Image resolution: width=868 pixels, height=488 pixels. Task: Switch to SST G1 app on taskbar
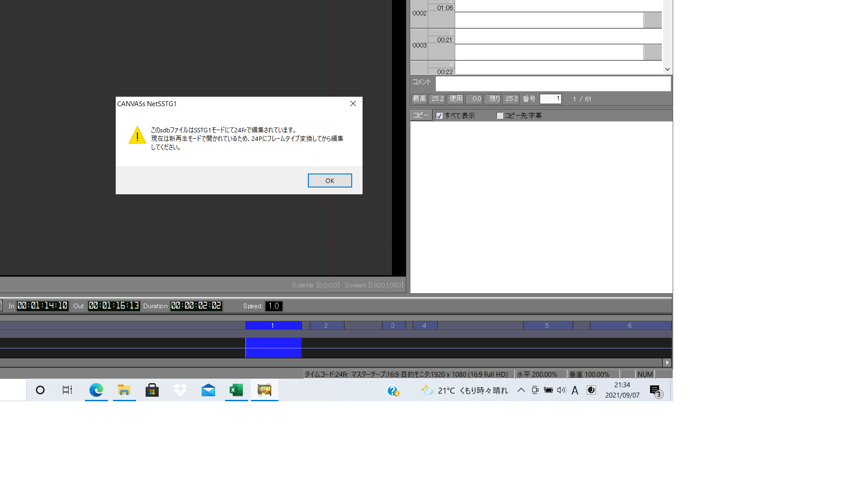point(264,390)
